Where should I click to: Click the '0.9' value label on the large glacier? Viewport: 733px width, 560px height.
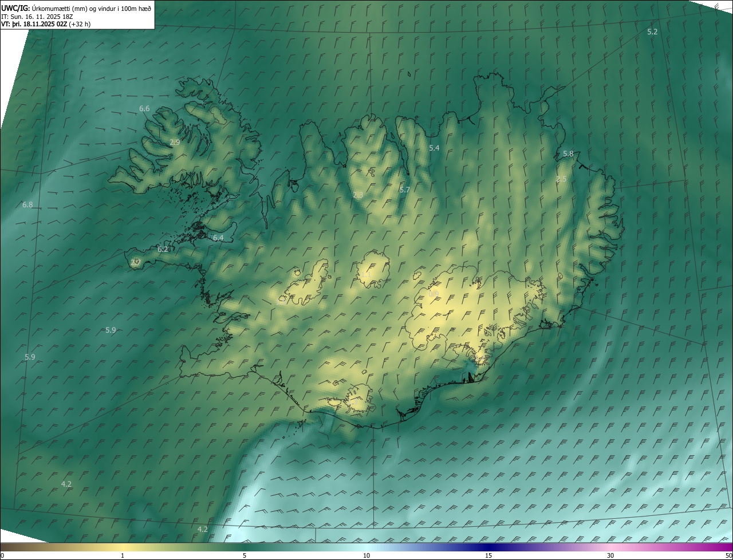[434, 294]
